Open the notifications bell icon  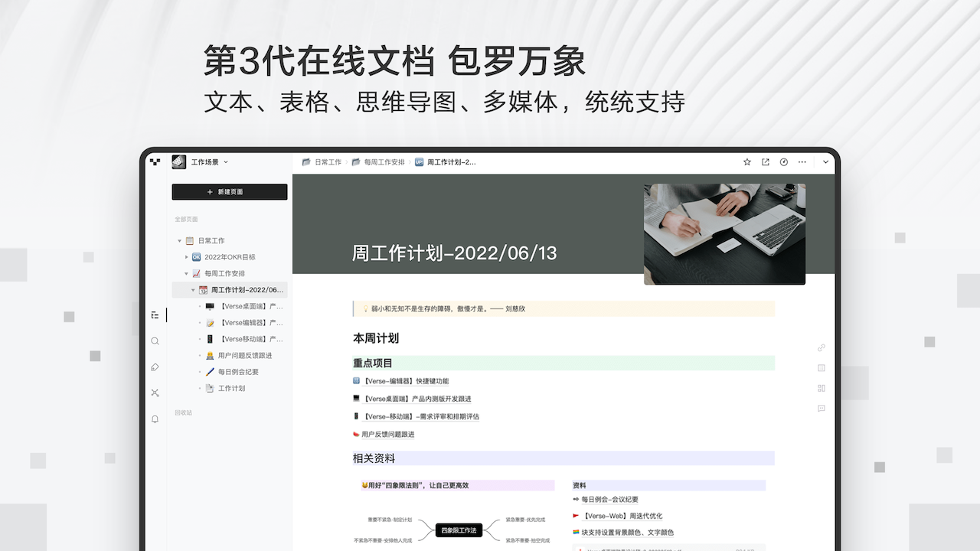click(155, 419)
